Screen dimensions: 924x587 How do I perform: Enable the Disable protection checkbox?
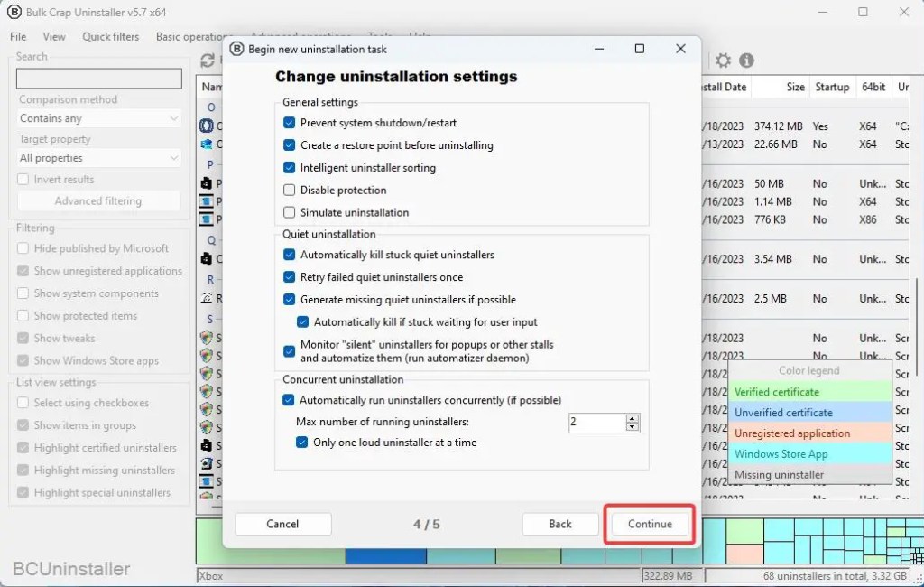[x=289, y=190]
